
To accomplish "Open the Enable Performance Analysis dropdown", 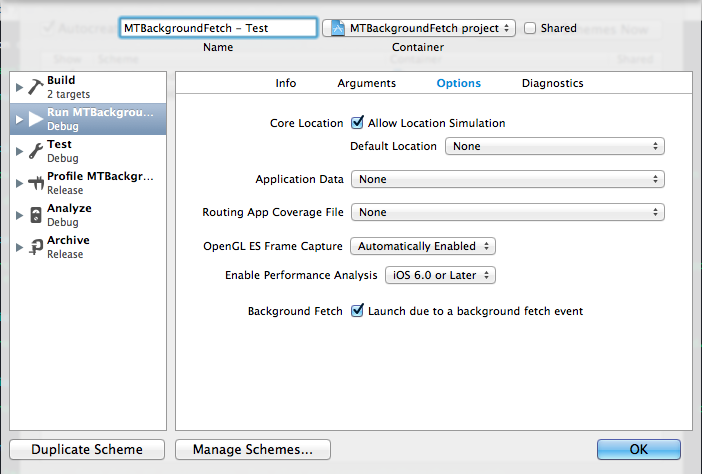I will (x=440, y=275).
